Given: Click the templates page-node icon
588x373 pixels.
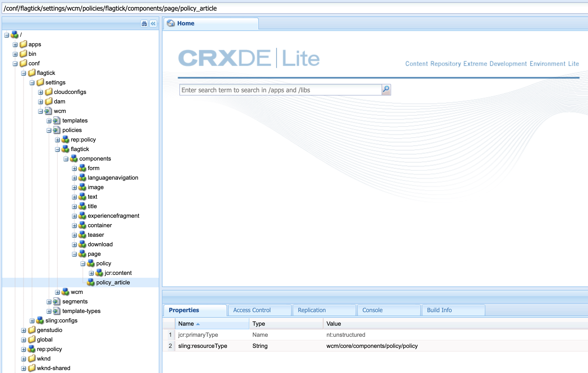Looking at the screenshot, I should [56, 121].
